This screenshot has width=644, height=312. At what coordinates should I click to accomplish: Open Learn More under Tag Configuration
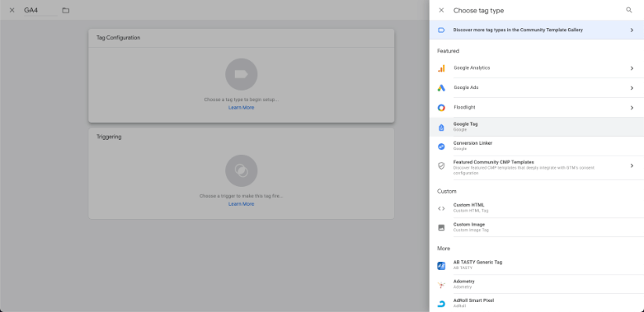(242, 108)
